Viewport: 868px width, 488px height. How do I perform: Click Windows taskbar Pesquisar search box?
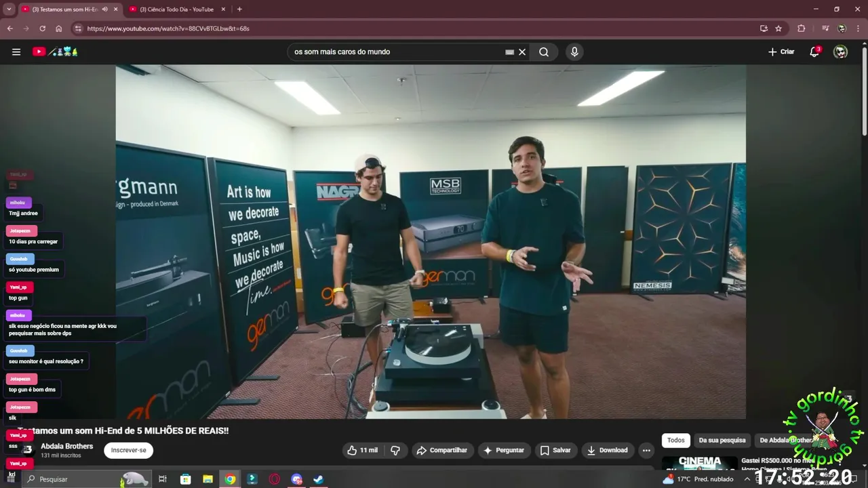(x=85, y=479)
